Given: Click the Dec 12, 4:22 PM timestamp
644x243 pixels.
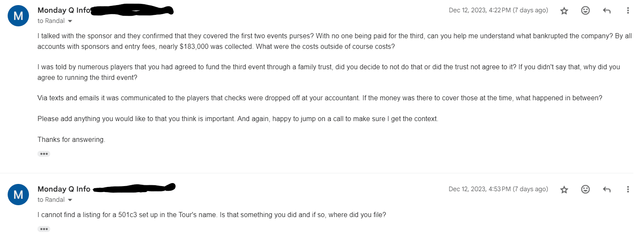Looking at the screenshot, I should (x=498, y=10).
